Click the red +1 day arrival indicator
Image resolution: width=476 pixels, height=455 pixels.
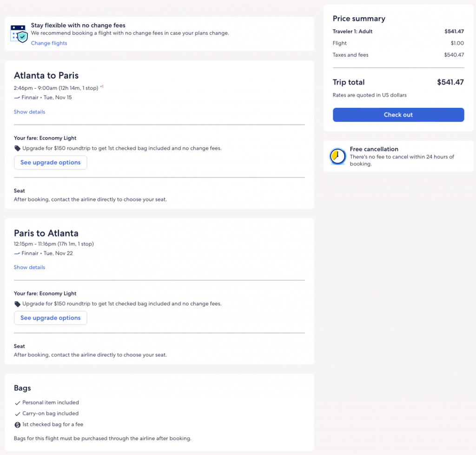tap(102, 86)
